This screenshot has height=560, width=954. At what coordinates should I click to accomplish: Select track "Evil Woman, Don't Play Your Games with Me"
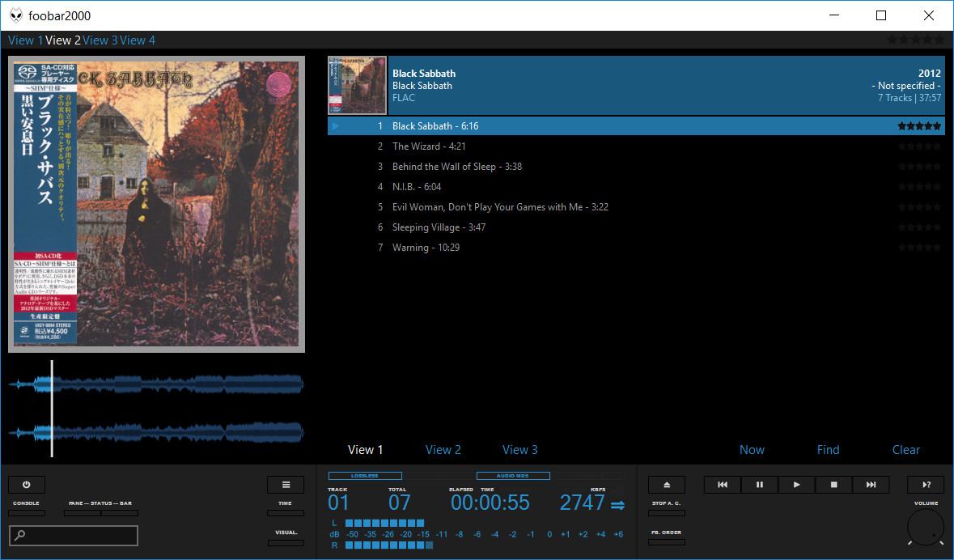coord(637,207)
